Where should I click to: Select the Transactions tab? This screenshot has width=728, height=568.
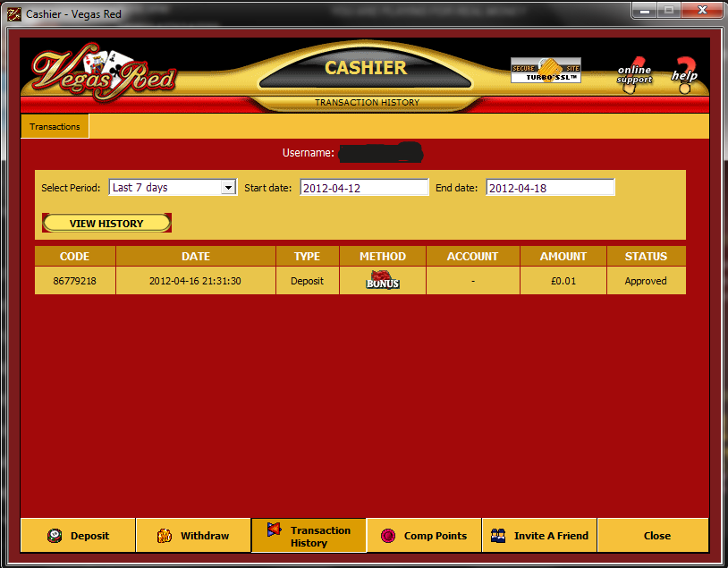(x=55, y=126)
